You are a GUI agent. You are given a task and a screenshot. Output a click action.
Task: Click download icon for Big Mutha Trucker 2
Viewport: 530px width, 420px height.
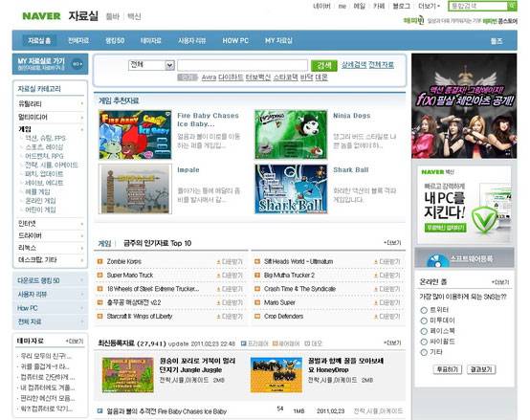pyautogui.click(x=376, y=276)
